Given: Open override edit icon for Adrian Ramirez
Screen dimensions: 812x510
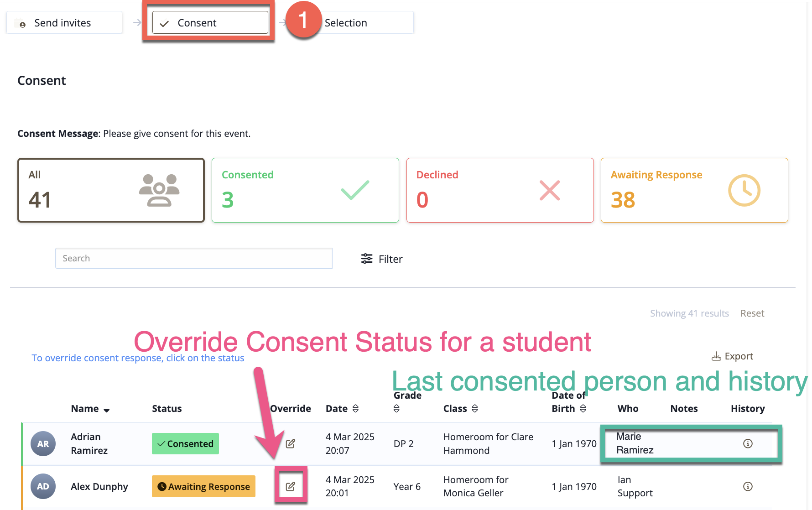Looking at the screenshot, I should tap(290, 443).
